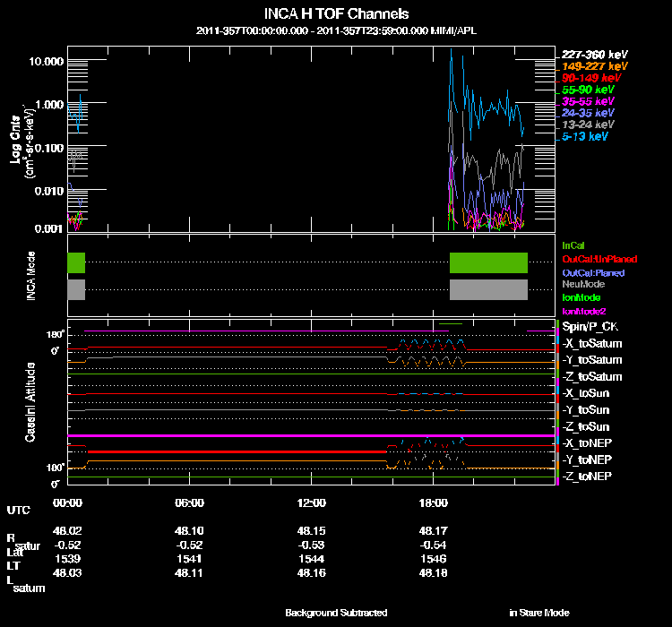This screenshot has width=672, height=627.
Task: Click the INCA H TOF Channels title
Action: [338, 14]
